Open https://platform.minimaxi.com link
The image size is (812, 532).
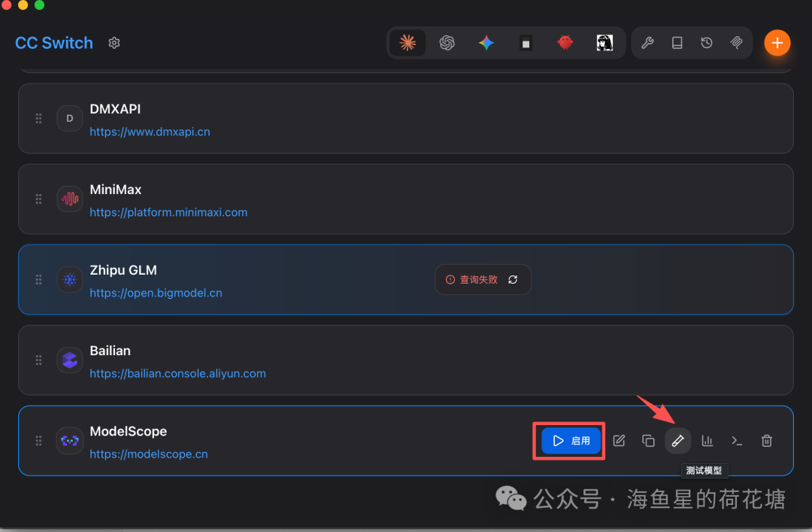pyautogui.click(x=168, y=213)
